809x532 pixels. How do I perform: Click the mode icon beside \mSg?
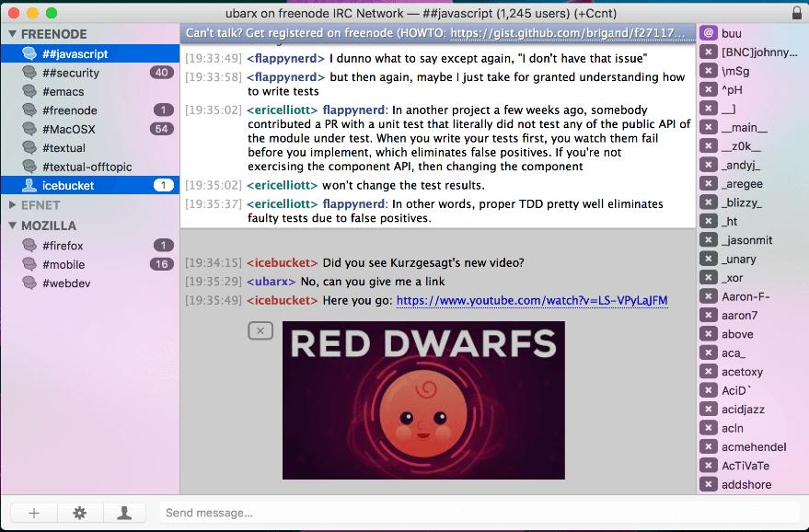[x=709, y=71]
